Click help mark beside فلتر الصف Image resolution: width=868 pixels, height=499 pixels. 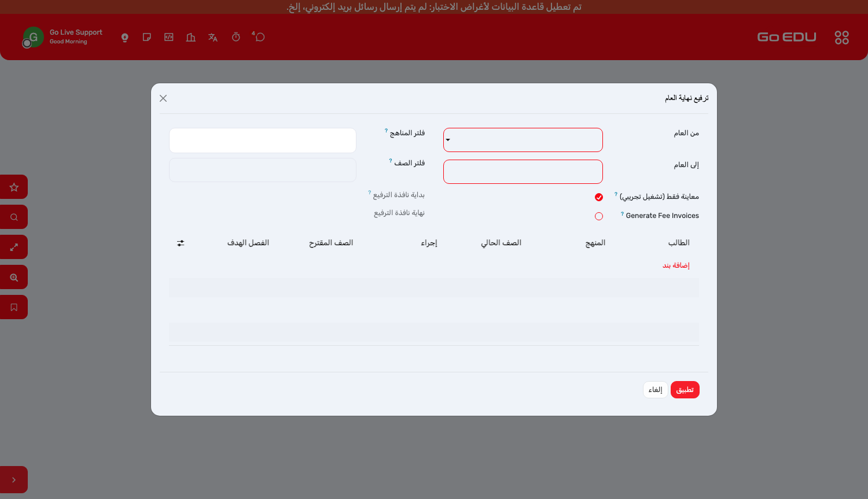[391, 161]
